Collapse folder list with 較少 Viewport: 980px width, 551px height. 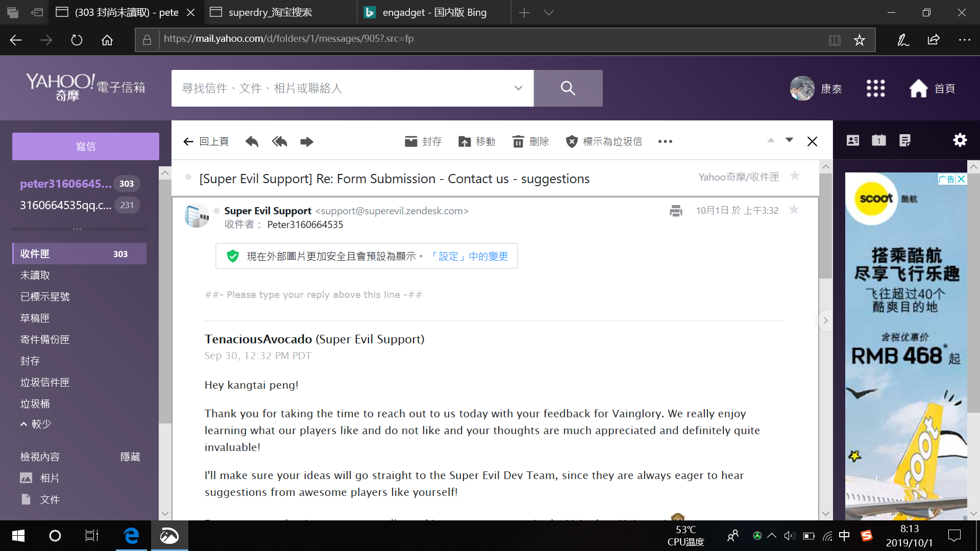[x=36, y=424]
